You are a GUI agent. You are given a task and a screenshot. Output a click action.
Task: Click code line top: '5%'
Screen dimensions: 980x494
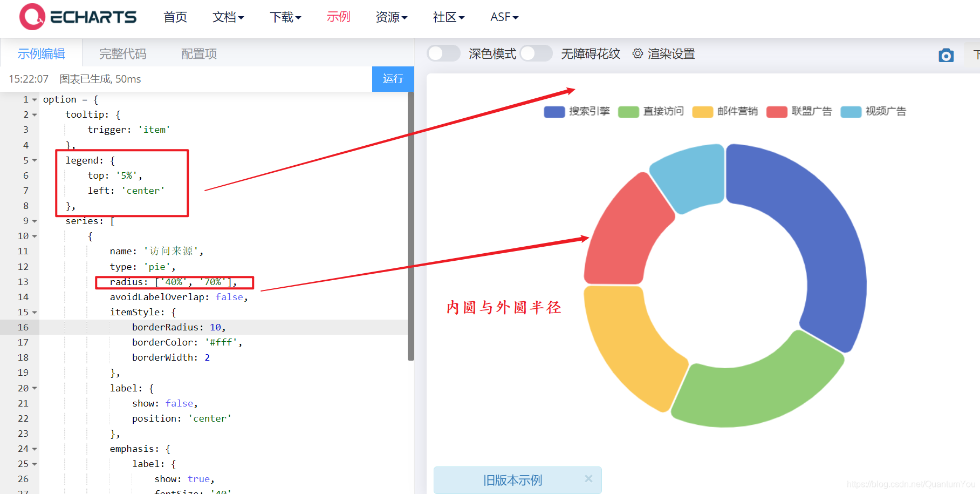click(115, 175)
